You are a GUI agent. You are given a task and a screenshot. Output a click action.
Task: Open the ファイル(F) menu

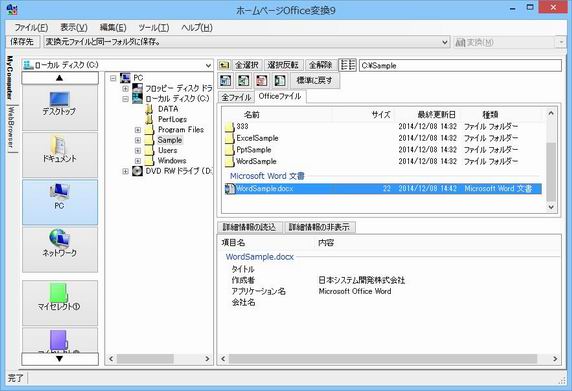[31, 27]
